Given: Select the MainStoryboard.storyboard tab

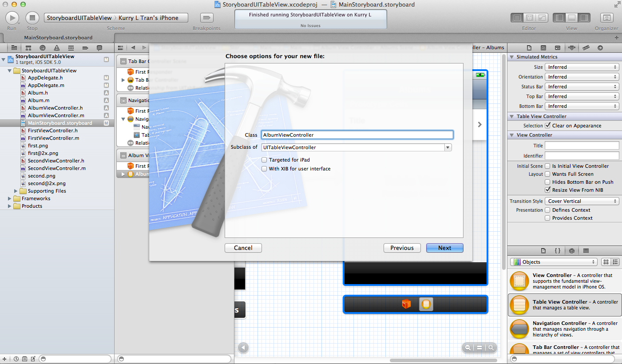Looking at the screenshot, I should coord(58,38).
